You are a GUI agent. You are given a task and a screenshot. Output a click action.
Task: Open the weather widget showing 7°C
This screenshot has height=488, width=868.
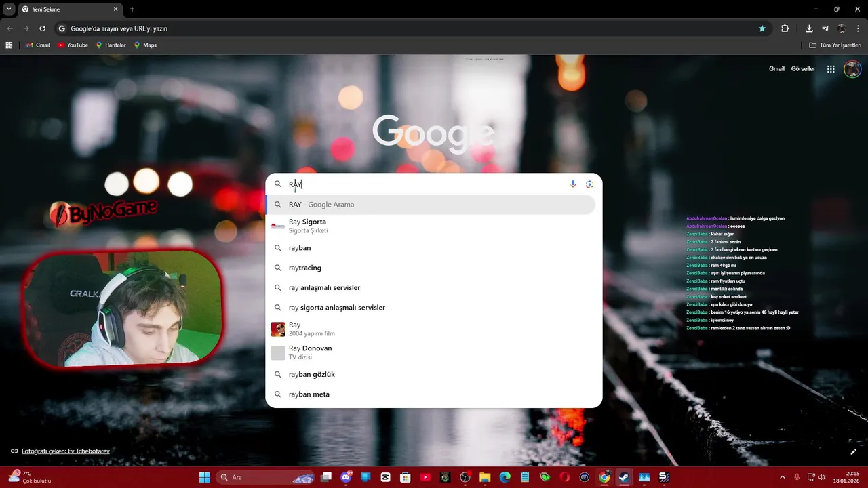[x=28, y=477]
